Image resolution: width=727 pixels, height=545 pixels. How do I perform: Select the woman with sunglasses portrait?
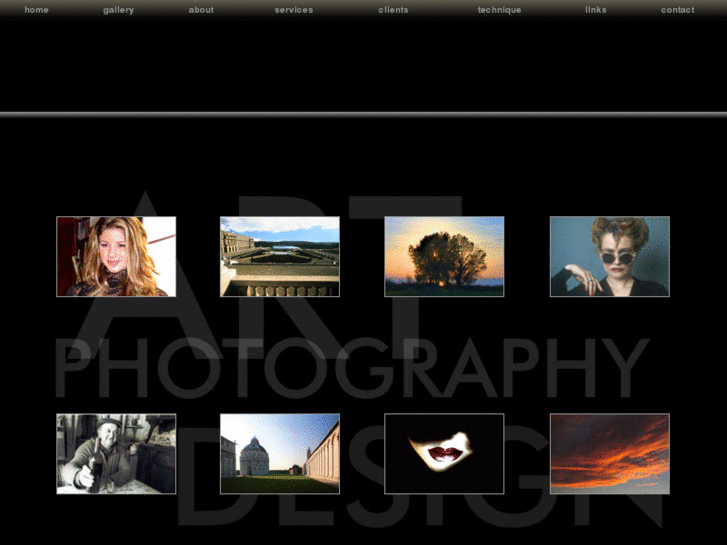click(609, 257)
